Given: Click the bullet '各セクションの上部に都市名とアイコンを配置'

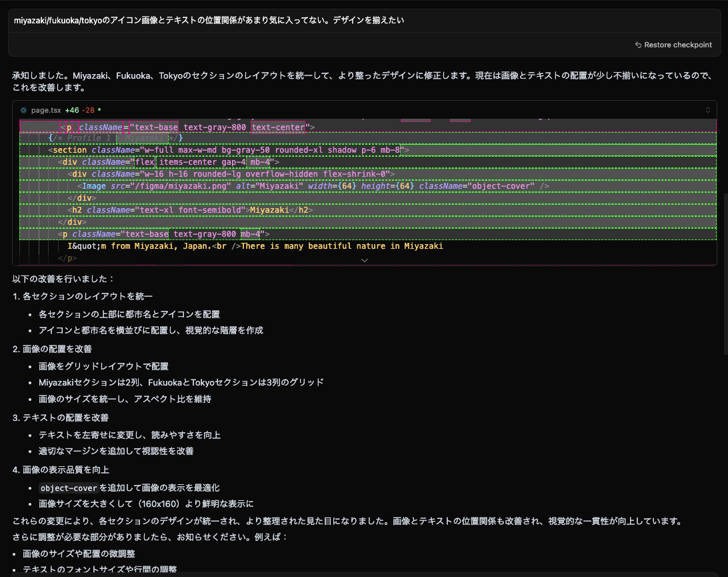Looking at the screenshot, I should [129, 314].
